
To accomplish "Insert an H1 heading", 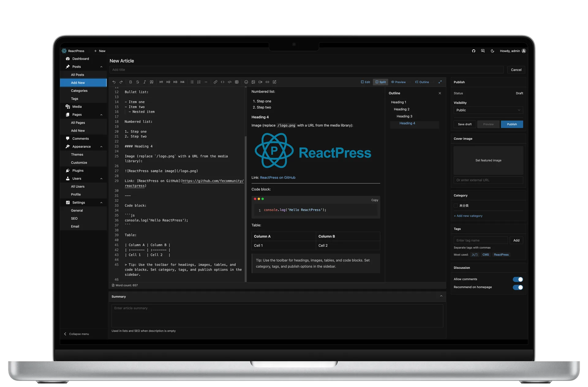I will (161, 82).
